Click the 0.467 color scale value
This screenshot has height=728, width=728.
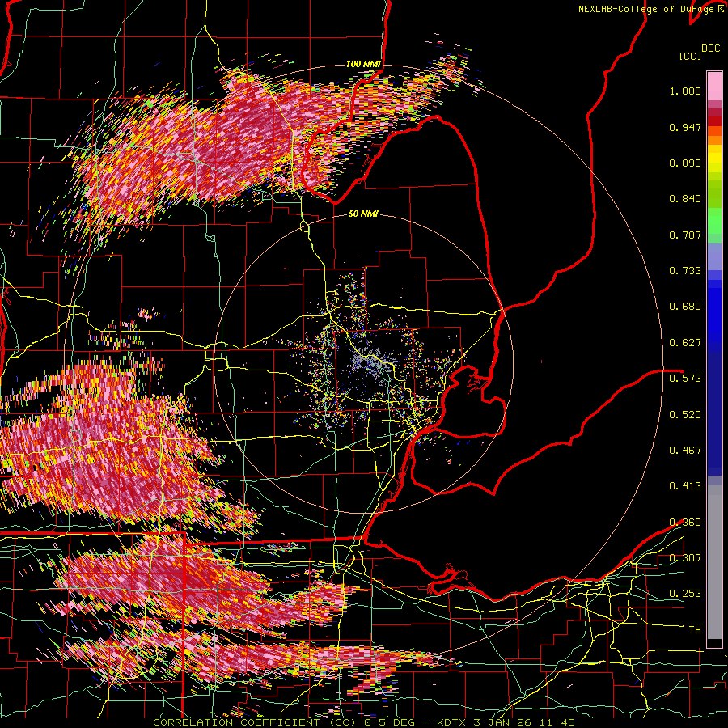coord(685,451)
